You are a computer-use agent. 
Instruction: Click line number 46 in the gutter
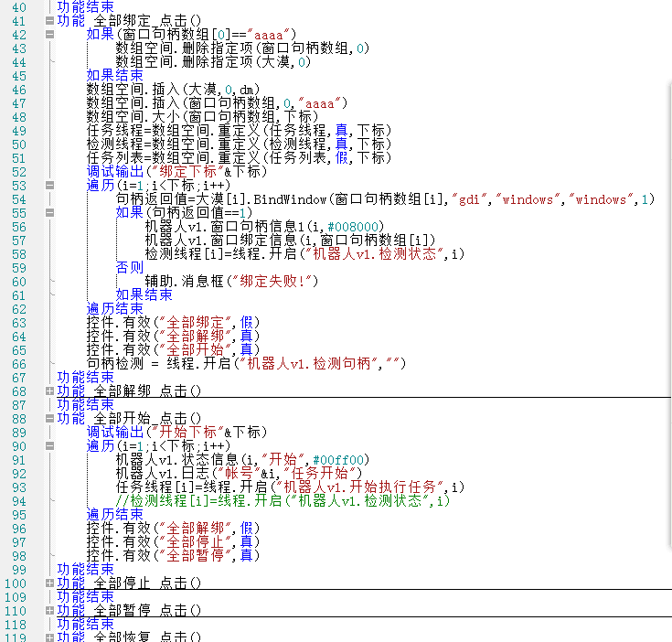tap(19, 90)
